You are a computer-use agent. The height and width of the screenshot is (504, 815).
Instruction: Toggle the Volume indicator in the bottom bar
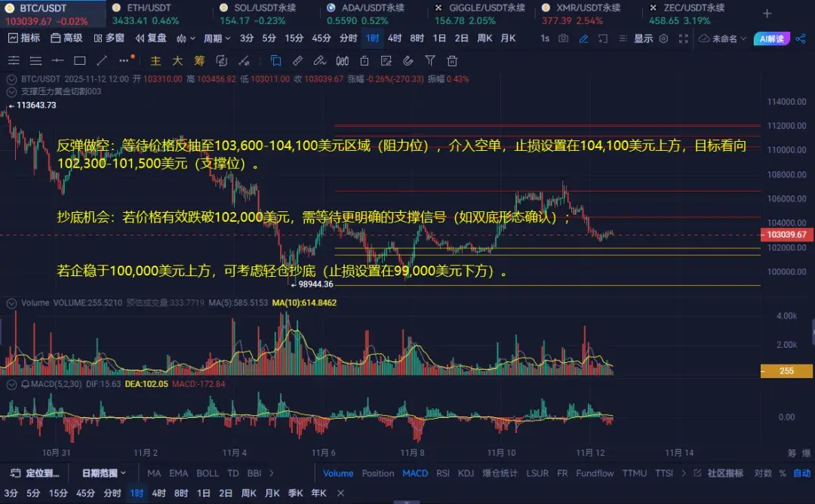click(337, 474)
